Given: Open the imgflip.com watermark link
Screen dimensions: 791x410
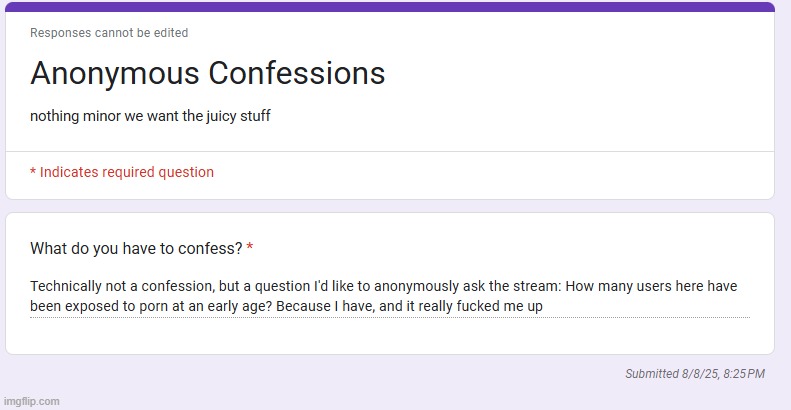Looking at the screenshot, I should point(31,402).
